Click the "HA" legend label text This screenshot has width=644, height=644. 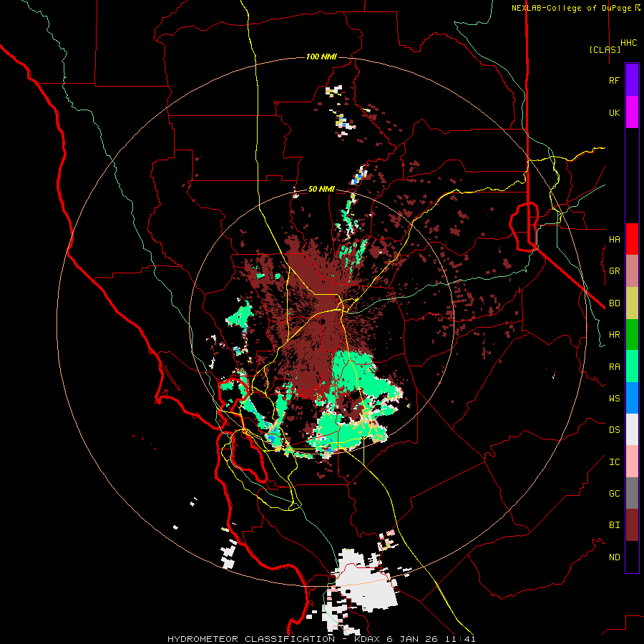pos(614,240)
